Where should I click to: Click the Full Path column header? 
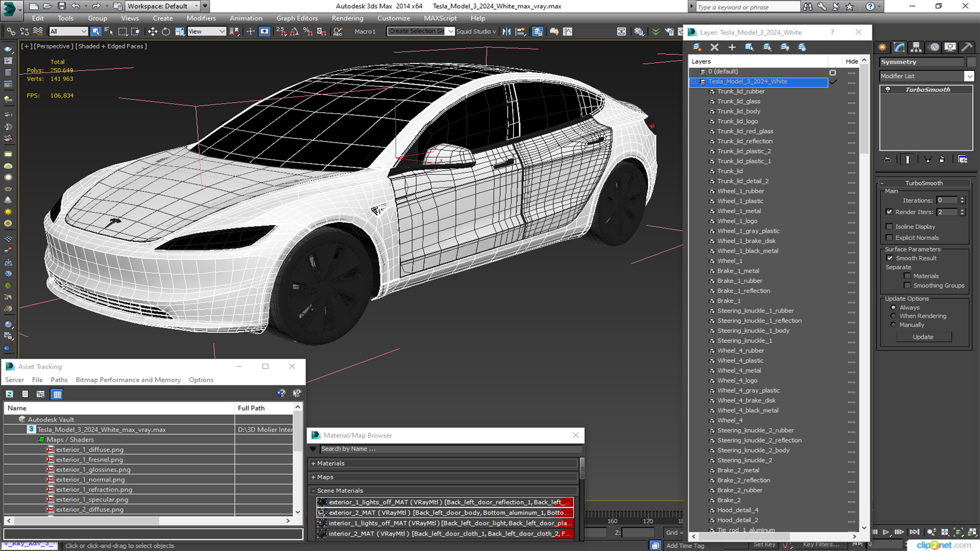264,408
